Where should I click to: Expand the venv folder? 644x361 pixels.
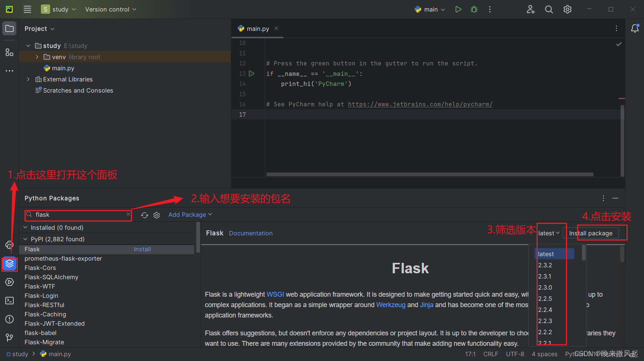(x=37, y=57)
